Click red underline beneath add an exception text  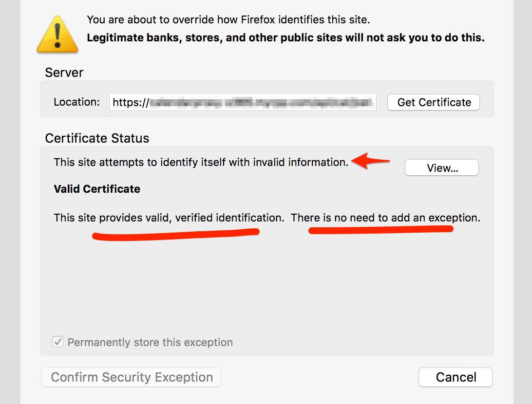[381, 229]
